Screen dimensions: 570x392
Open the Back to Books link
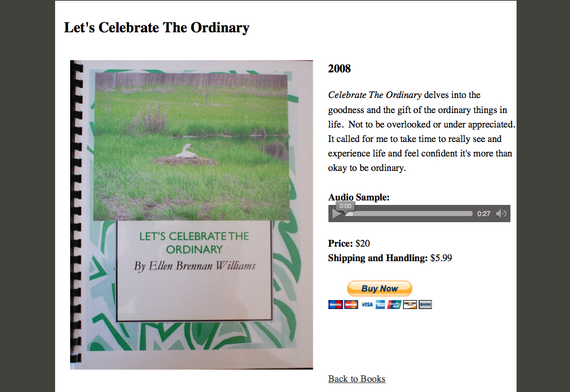pos(357,379)
